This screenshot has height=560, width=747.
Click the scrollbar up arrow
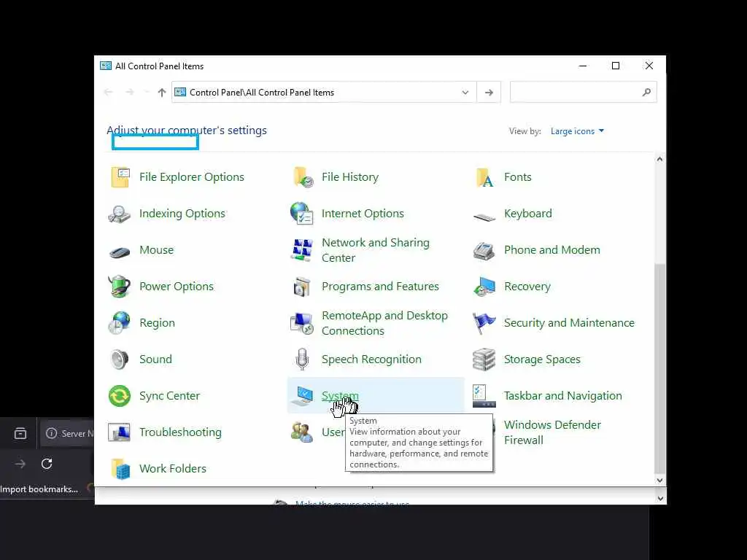(659, 159)
